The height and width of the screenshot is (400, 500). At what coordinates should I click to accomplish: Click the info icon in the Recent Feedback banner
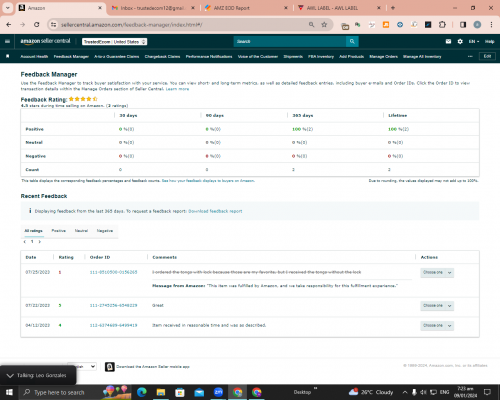click(30, 211)
